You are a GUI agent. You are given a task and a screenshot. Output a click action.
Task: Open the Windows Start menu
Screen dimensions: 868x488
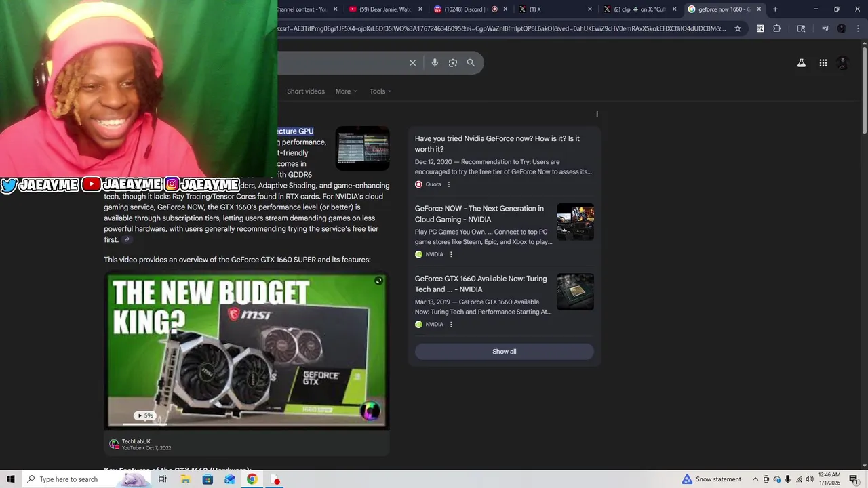coord(10,479)
